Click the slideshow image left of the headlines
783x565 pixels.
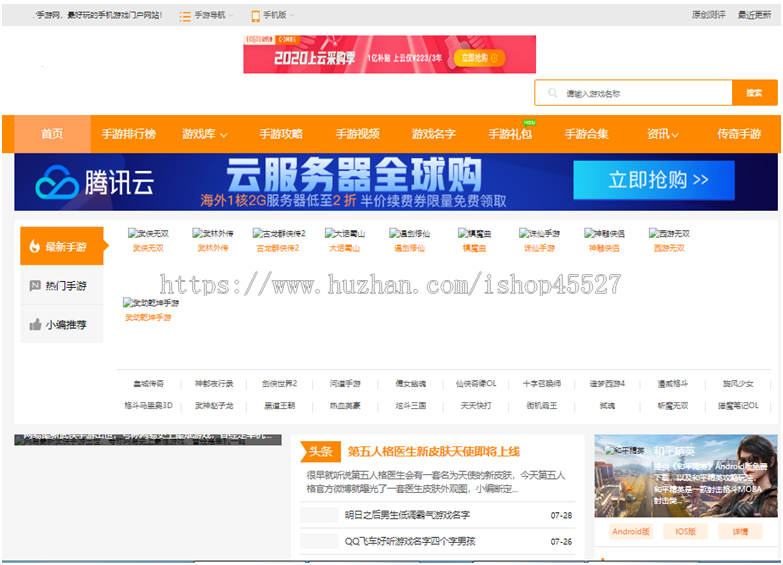click(x=148, y=440)
